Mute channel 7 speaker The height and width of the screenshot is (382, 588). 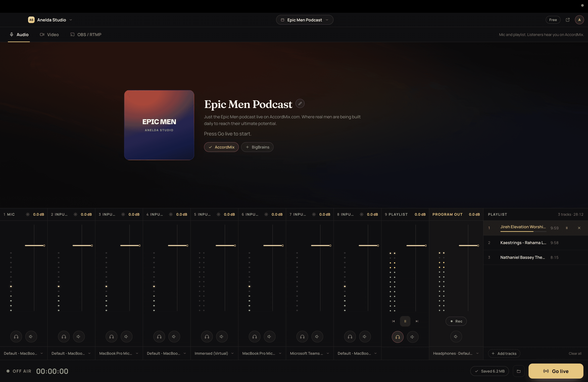[317, 337]
